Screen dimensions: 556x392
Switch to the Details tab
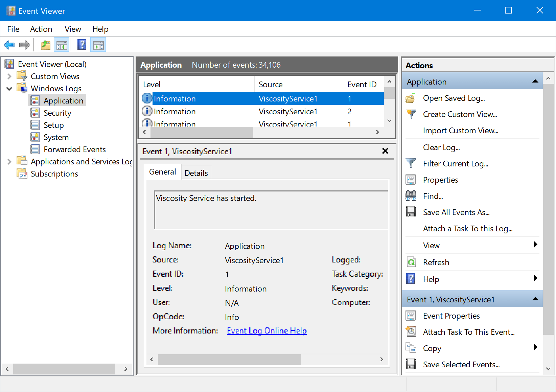coord(196,173)
